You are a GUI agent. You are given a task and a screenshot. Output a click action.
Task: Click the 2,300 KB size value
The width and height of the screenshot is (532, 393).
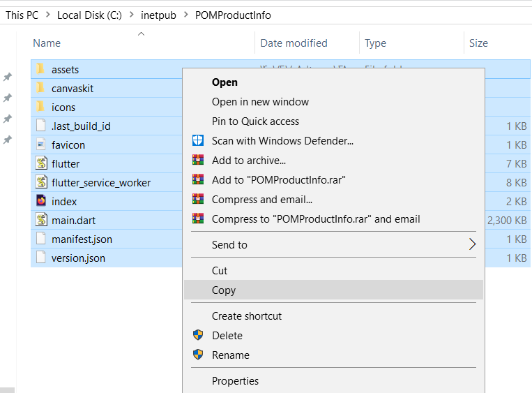pos(507,221)
